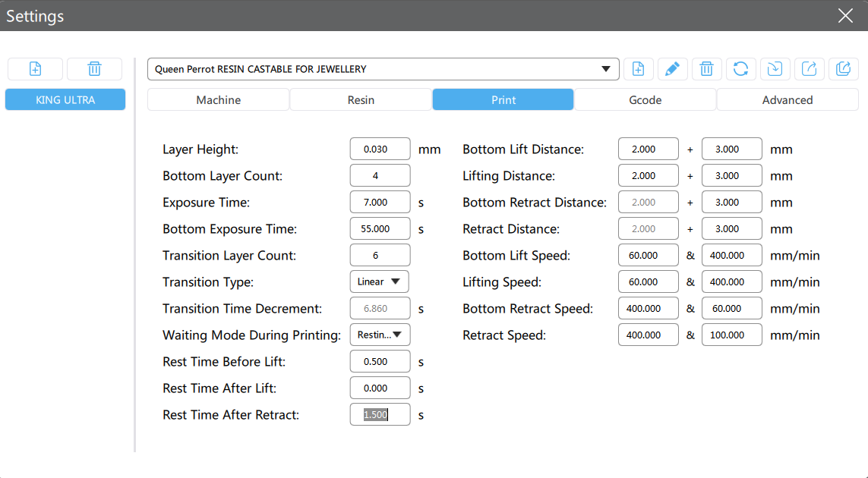Import a profile using the arrow-into-box icon
Image resolution: width=868 pixels, height=478 pixels.
click(775, 69)
